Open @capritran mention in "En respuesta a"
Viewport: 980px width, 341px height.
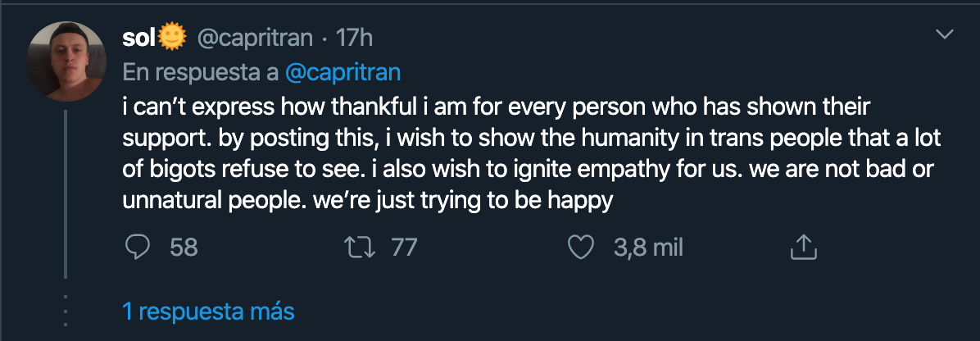[343, 72]
